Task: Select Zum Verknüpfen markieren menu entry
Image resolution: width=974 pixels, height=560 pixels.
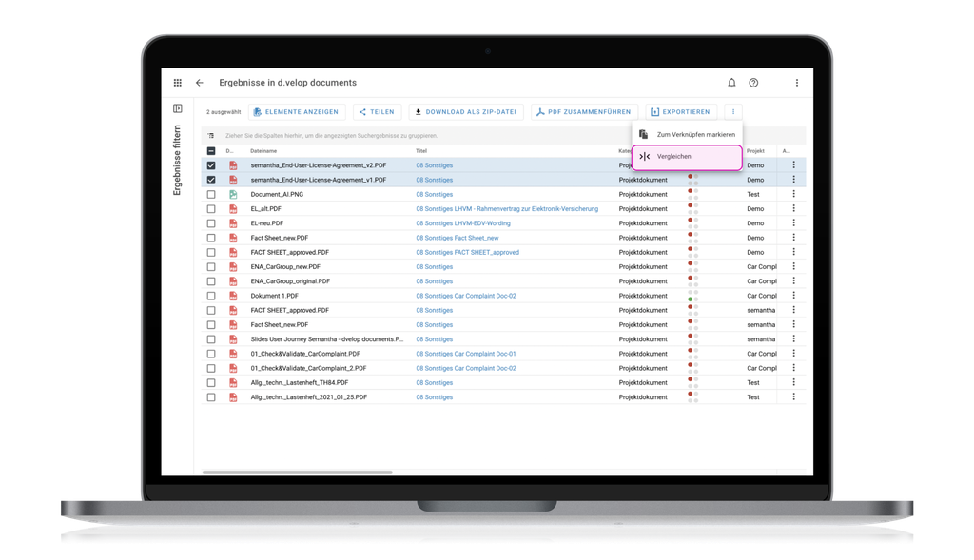Action: (x=687, y=134)
